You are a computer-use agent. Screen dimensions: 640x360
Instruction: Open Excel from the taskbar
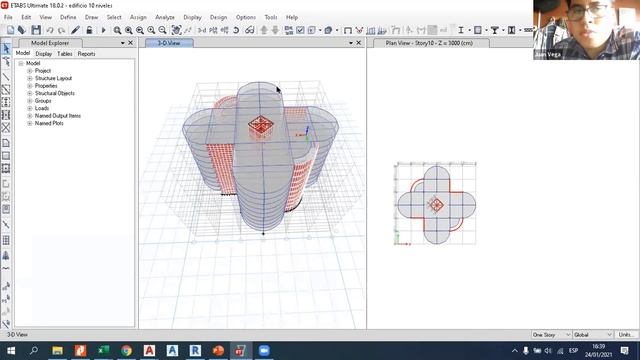point(103,351)
